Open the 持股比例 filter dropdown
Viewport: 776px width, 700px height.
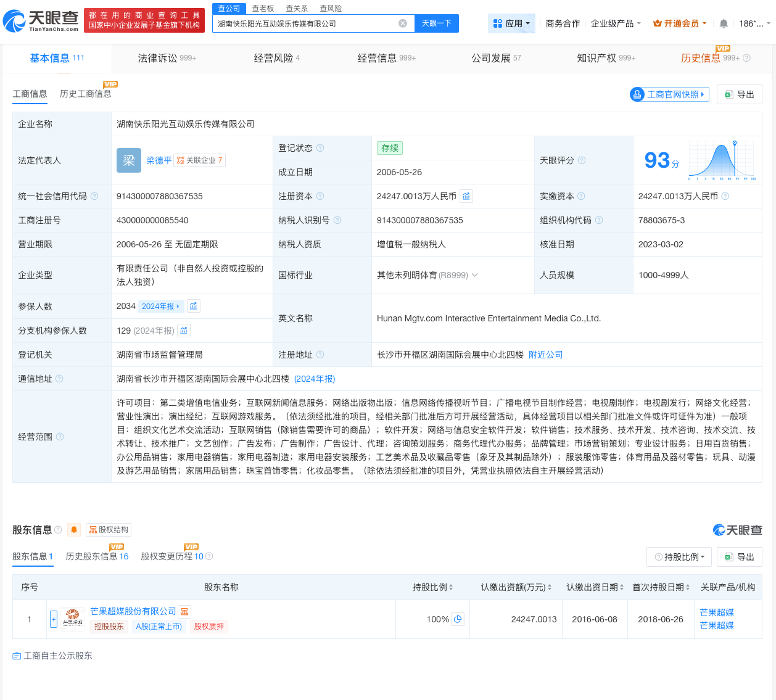coord(679,557)
